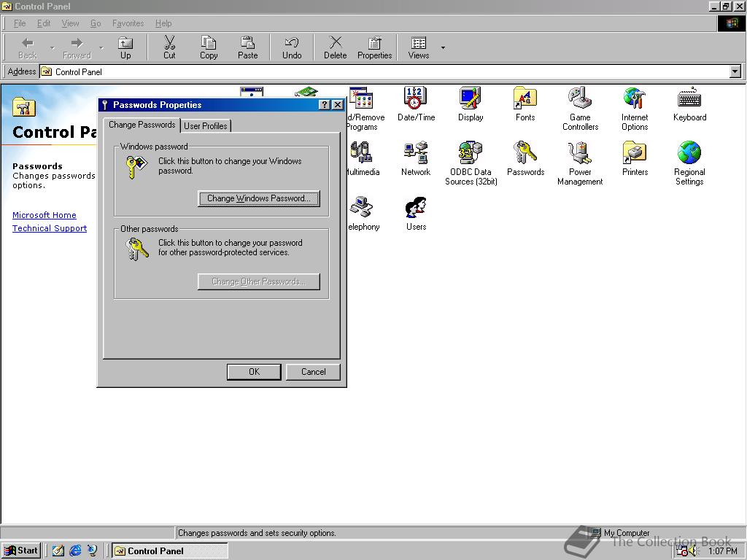Click the Properties toolbar button
Screen dimensions: 747x560
[x=374, y=48]
